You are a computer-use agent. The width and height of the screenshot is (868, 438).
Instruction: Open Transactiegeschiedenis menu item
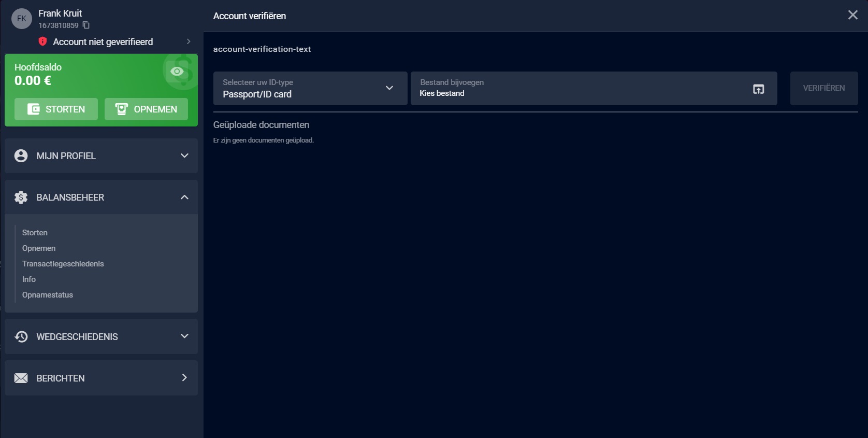pyautogui.click(x=63, y=264)
